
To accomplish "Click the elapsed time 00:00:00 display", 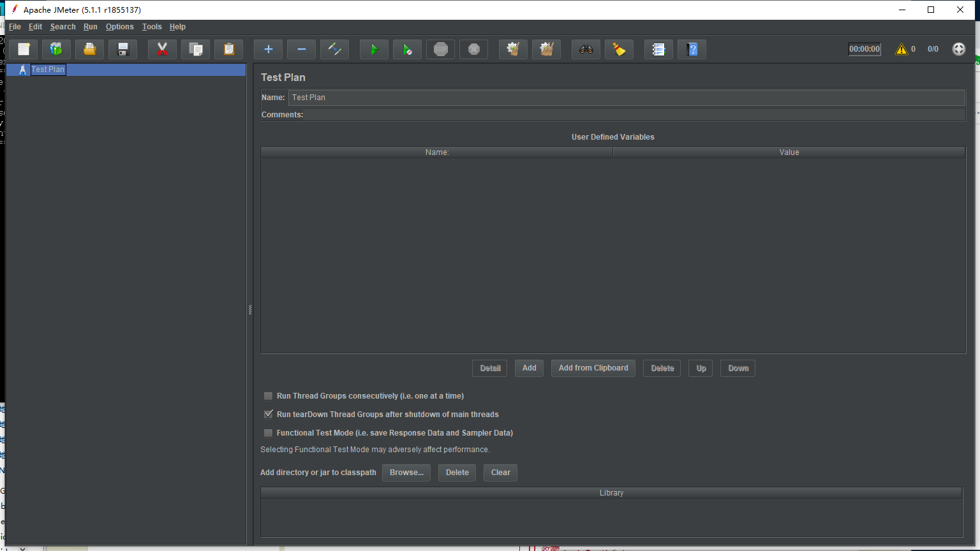I will pos(865,49).
